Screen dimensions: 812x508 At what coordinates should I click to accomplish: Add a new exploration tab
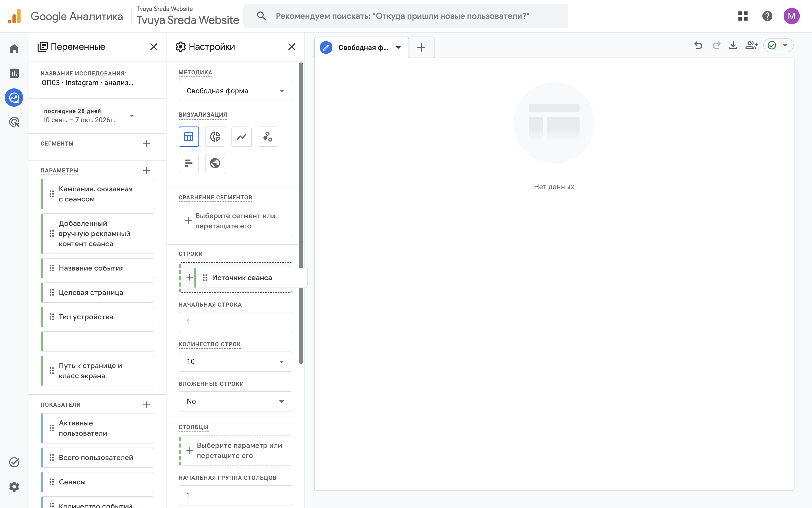(x=421, y=47)
